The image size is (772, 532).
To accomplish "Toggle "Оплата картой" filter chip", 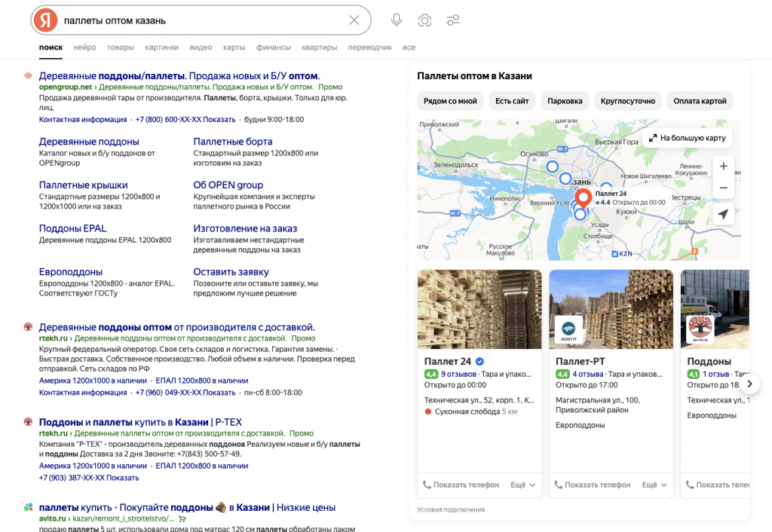I will [700, 101].
